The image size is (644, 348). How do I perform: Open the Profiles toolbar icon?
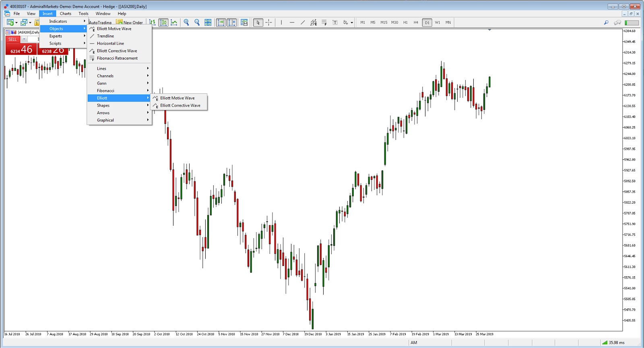click(x=24, y=23)
